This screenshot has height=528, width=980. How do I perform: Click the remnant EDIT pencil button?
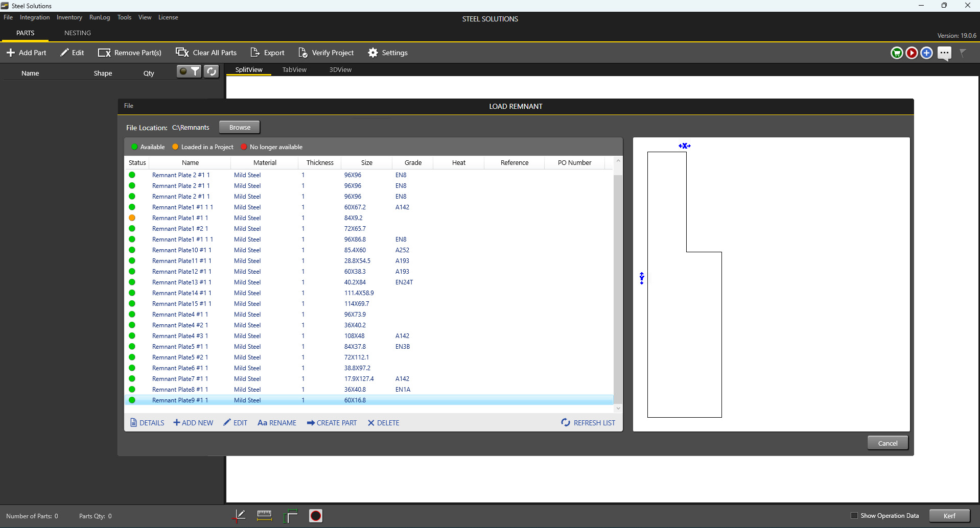pos(235,423)
